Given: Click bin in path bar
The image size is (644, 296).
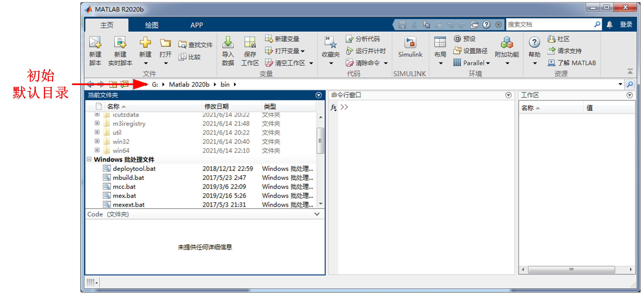Looking at the screenshot, I should coord(225,85).
